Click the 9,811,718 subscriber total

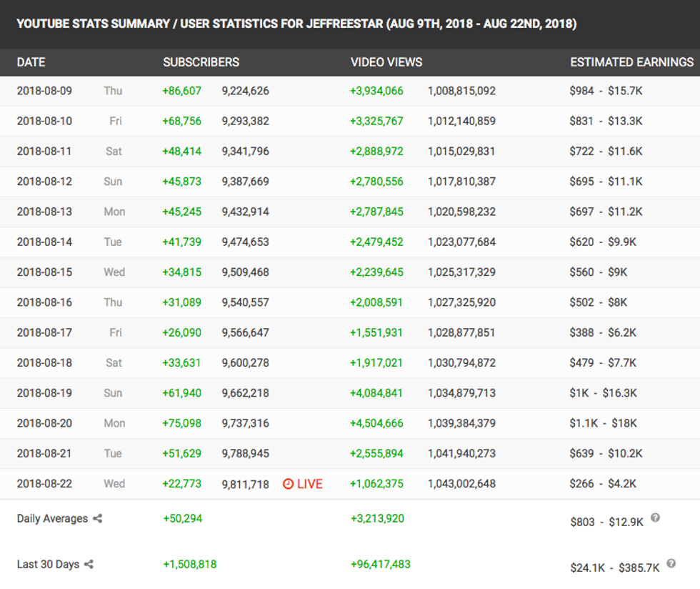coord(245,484)
